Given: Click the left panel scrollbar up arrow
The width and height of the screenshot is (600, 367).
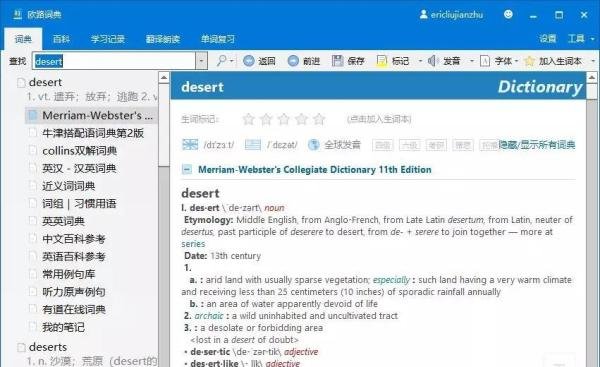Looking at the screenshot, I should pos(164,78).
